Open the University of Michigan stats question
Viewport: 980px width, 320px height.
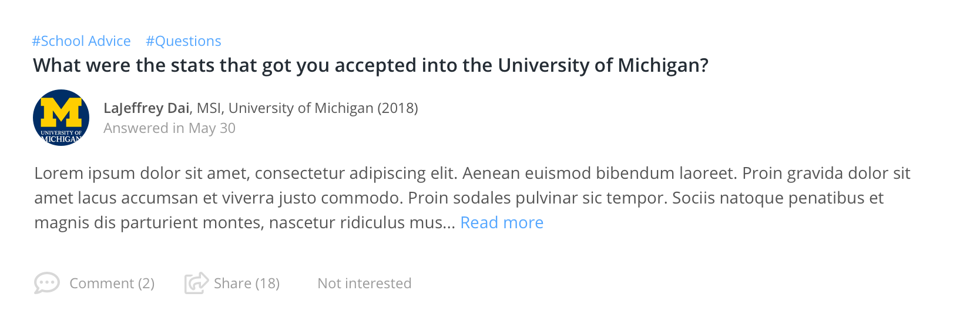pyautogui.click(x=370, y=65)
